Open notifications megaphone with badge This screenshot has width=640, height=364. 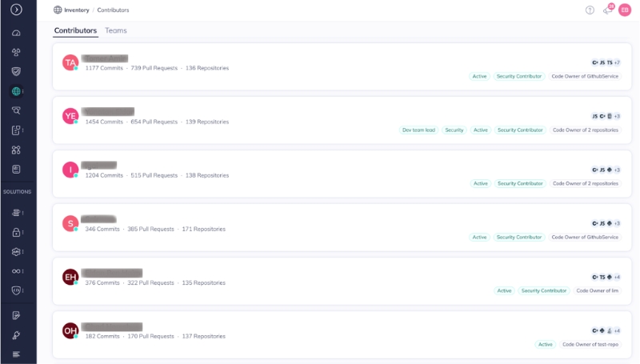click(x=607, y=10)
